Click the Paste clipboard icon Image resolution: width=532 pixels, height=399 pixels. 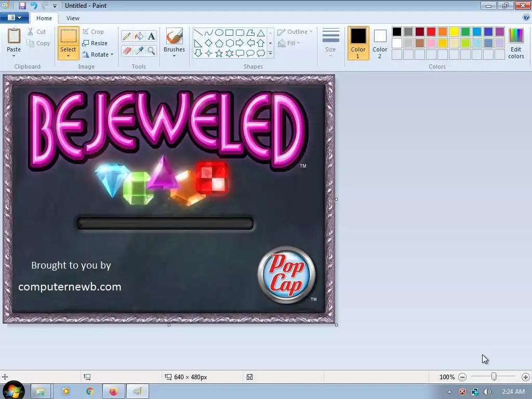pyautogui.click(x=14, y=36)
